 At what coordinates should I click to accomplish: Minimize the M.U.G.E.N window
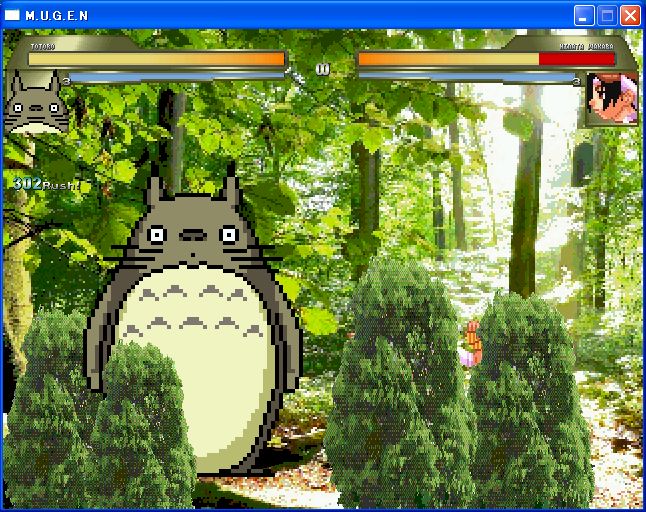point(584,16)
